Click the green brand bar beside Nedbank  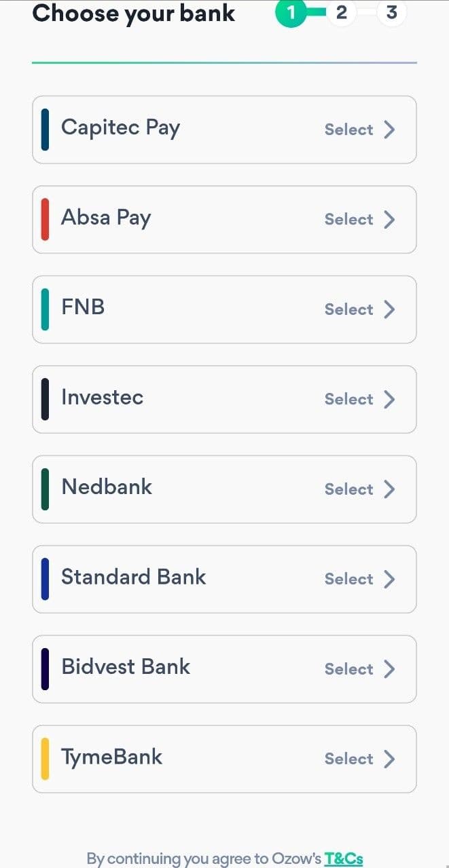click(x=46, y=489)
